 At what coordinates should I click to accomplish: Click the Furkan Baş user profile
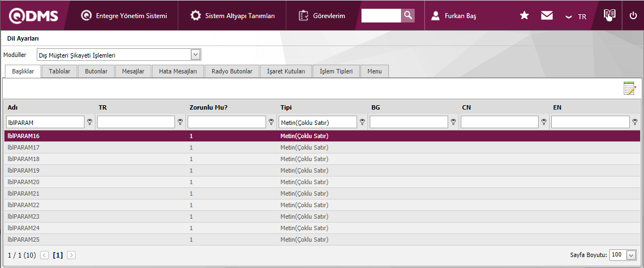click(453, 16)
